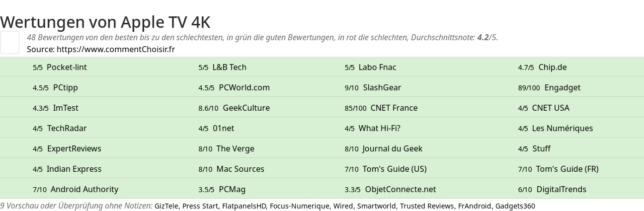The image size is (644, 211).
Task: Select the CNET France 85/100 review
Action: tap(381, 108)
